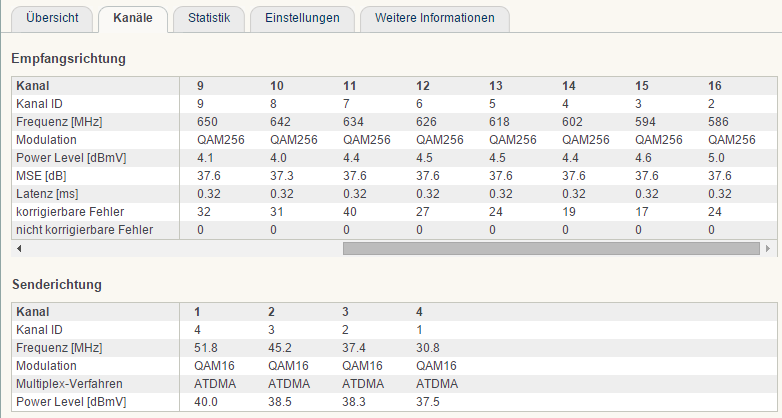Click the korrigierbare Fehler value 40
782x418 pixels.
point(350,212)
